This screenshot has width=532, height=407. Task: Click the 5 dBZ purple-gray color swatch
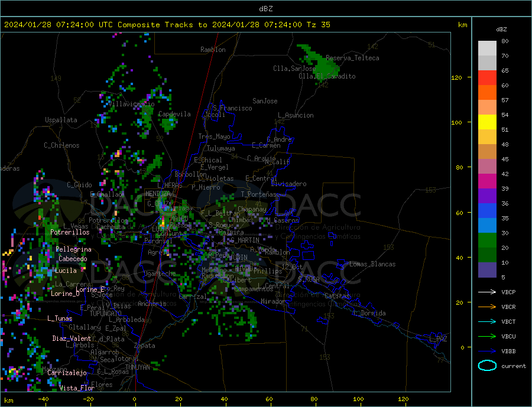[487, 269]
